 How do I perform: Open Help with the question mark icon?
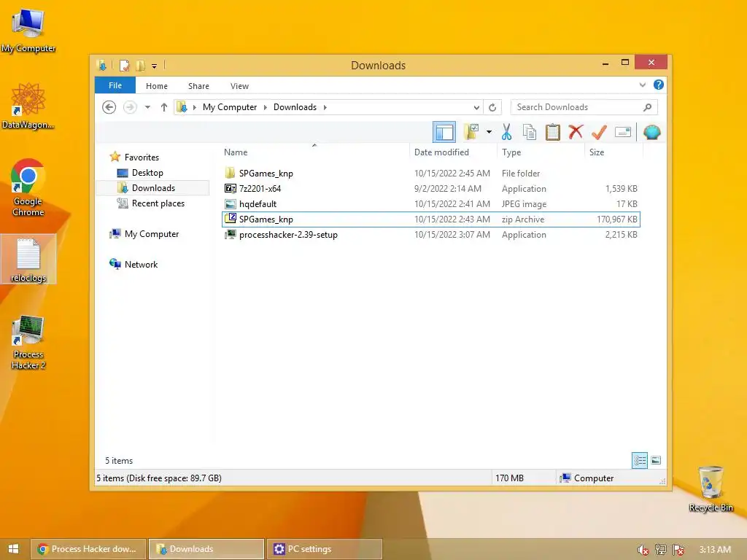point(659,85)
